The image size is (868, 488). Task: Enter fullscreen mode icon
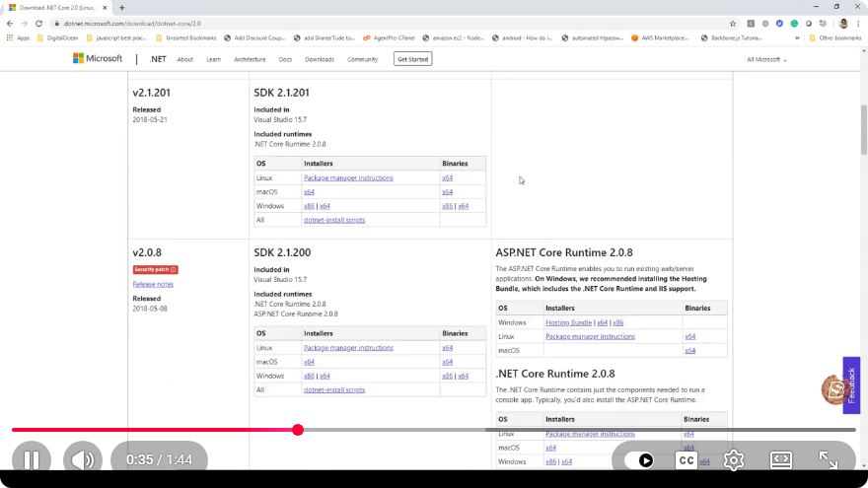pyautogui.click(x=829, y=460)
